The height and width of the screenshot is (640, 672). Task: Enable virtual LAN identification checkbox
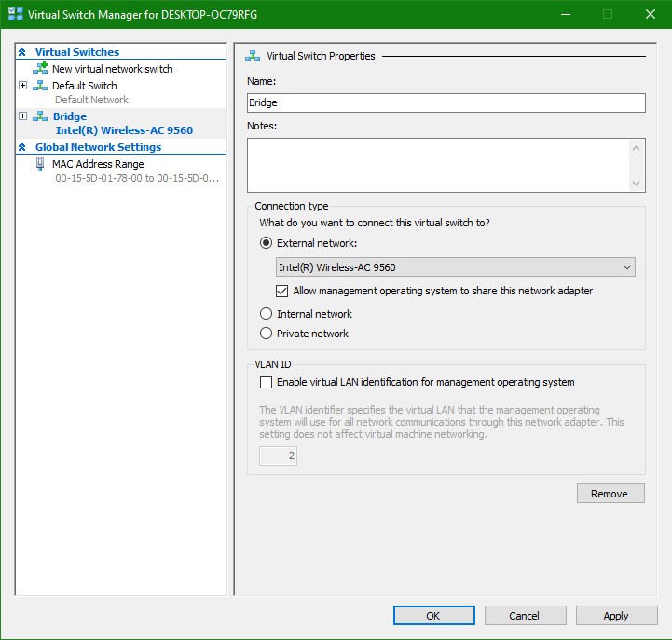[x=267, y=382]
